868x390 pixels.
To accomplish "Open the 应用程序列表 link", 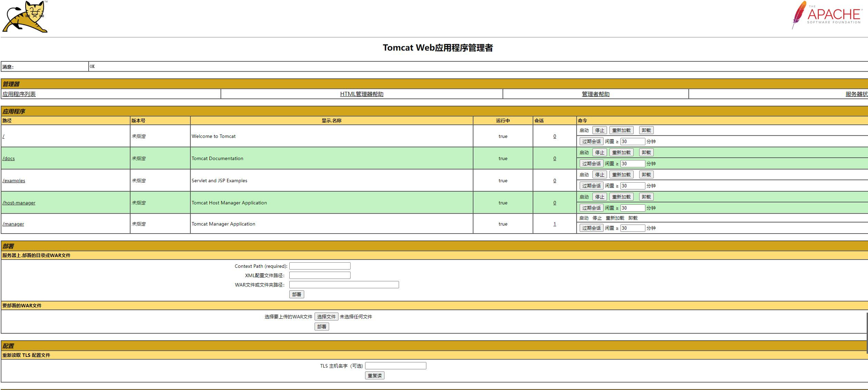I will [x=19, y=94].
